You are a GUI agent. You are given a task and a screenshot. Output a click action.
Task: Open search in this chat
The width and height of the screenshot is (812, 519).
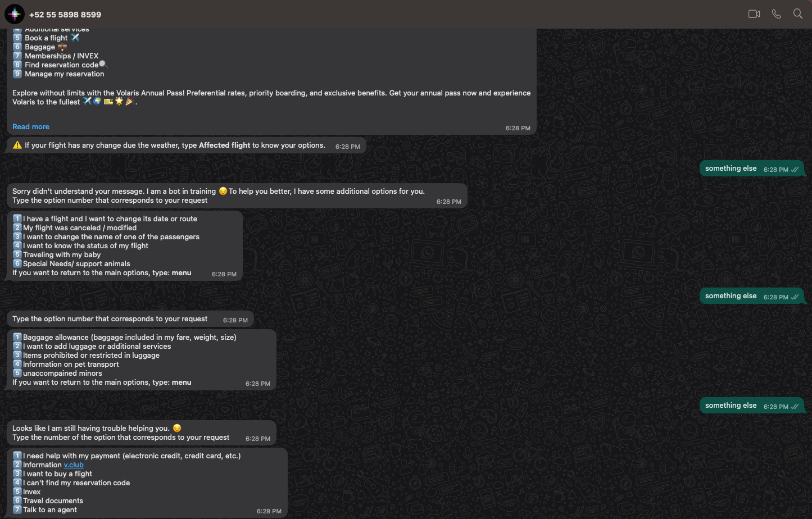[797, 14]
